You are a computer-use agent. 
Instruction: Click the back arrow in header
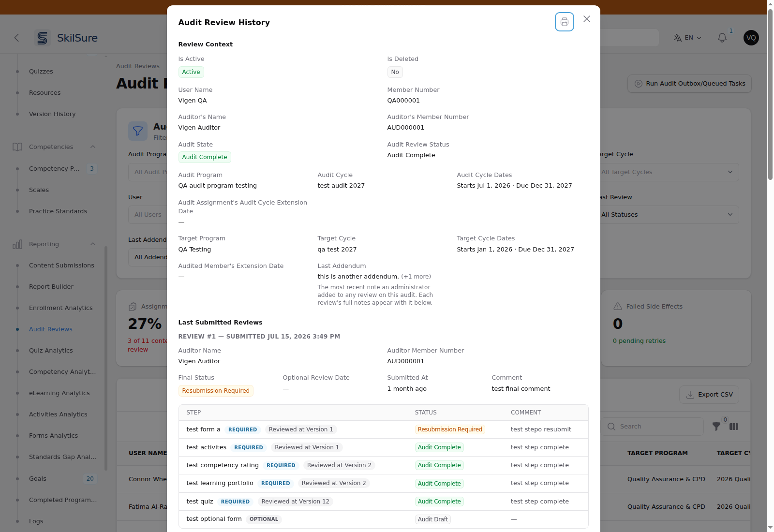17,38
